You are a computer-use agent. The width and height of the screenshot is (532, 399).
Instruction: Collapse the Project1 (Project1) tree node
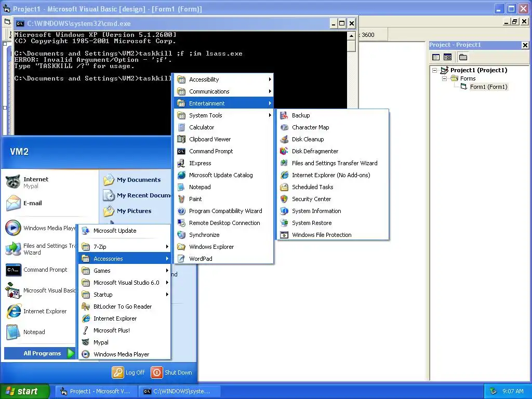(435, 70)
